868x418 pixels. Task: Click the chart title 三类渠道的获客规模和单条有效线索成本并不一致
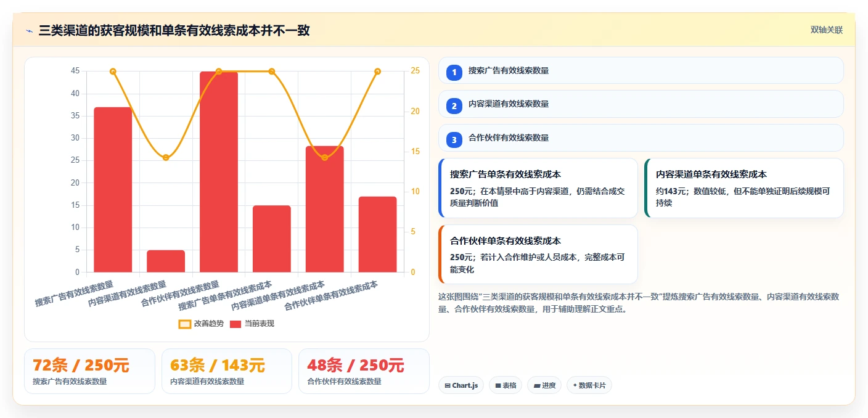pos(174,30)
